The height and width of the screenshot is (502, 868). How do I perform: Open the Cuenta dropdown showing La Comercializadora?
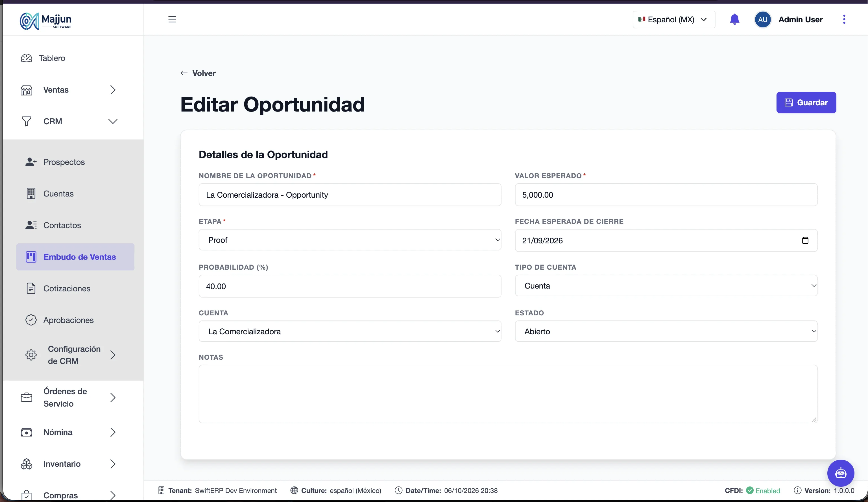[x=350, y=331]
